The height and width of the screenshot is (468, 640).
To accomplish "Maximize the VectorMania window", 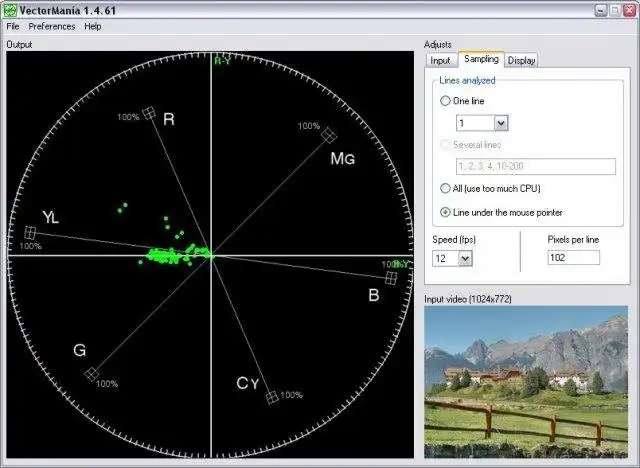I will click(615, 10).
